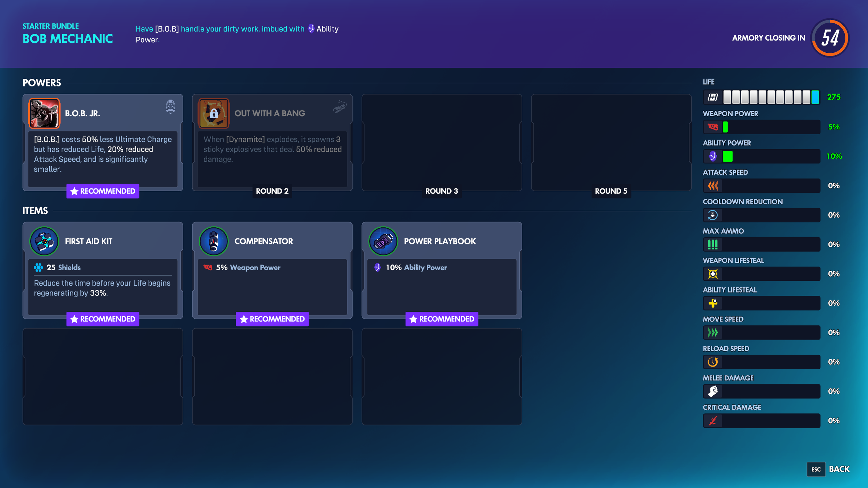Click the locked Out With A Bang icon
Viewport: 868px width, 488px height.
point(214,113)
